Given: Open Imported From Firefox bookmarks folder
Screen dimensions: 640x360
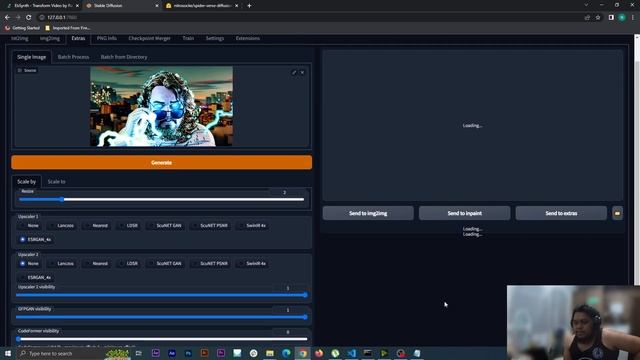Looking at the screenshot, I should pos(68,28).
